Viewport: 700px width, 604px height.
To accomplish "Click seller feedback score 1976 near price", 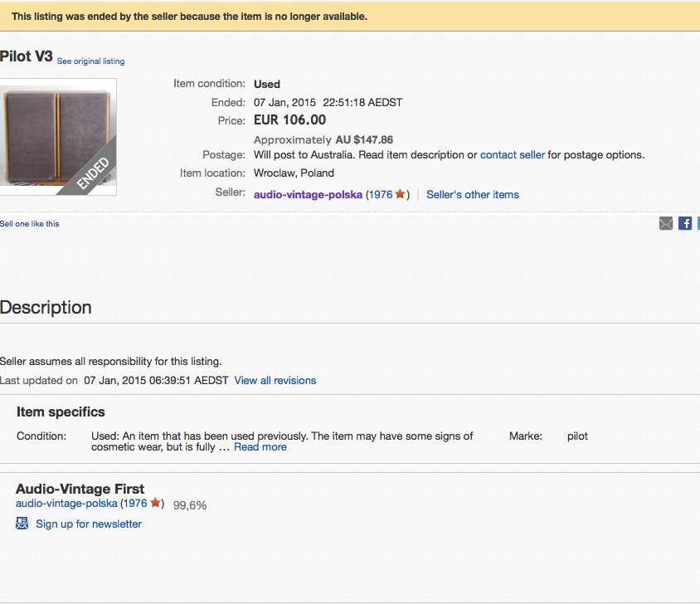I will [381, 195].
